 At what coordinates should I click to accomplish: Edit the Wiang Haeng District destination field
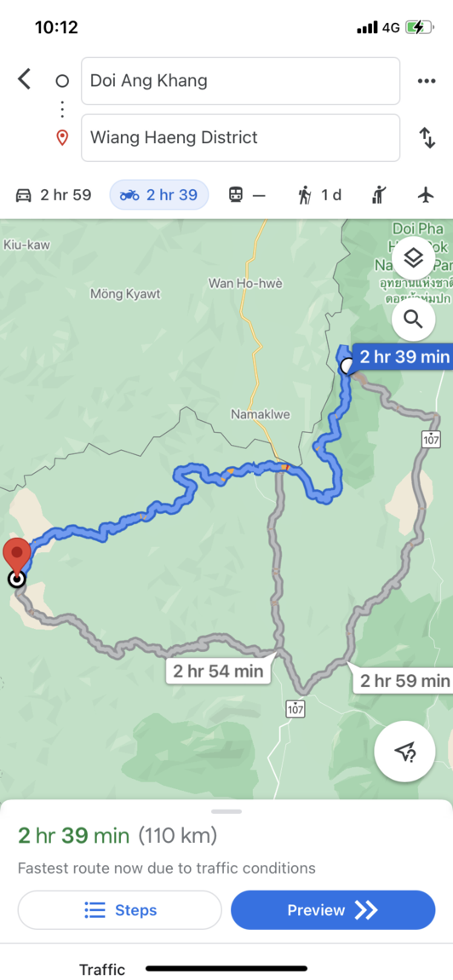241,137
